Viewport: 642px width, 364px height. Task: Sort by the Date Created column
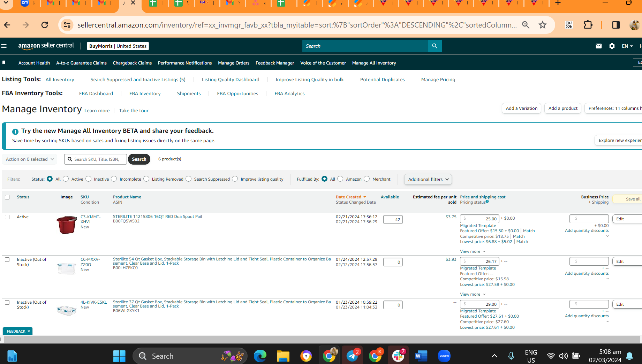point(351,197)
